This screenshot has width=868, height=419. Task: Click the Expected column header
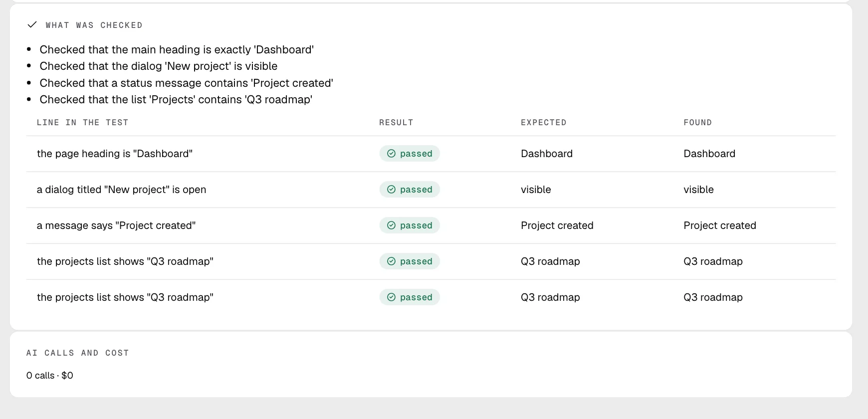click(x=544, y=123)
